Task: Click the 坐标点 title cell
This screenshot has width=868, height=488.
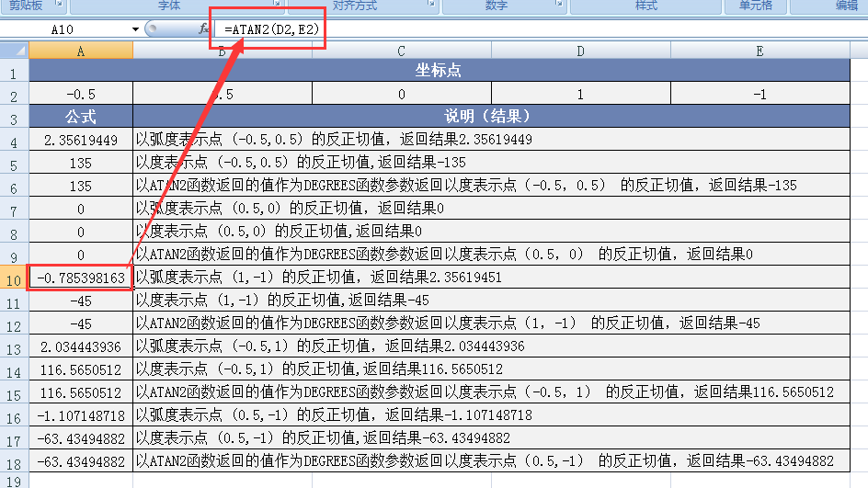Action: pos(439,70)
